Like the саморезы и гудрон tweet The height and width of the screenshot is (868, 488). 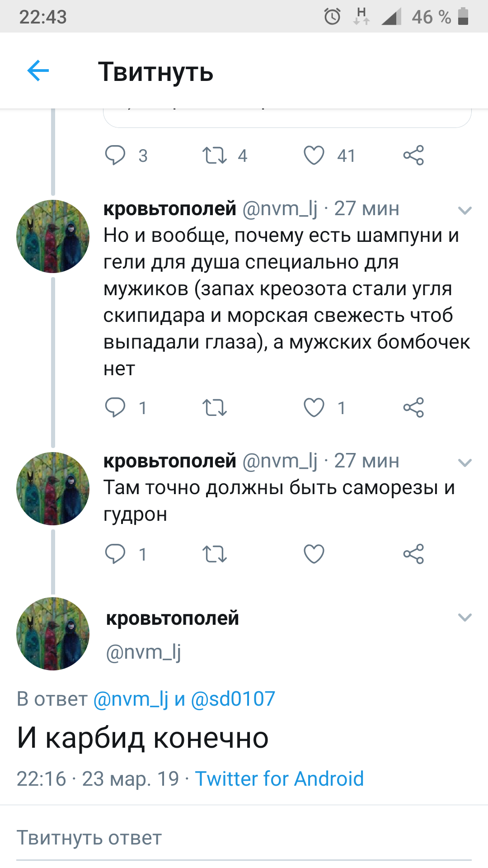314,554
